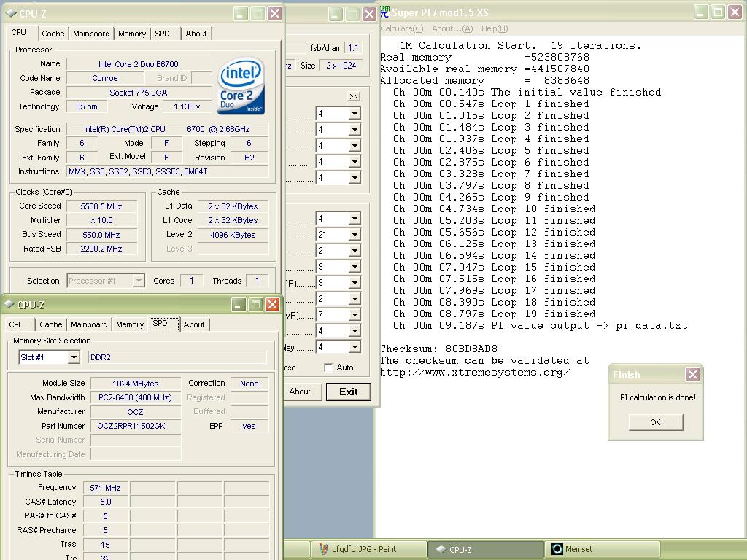The image size is (747, 560).
Task: Click the PI value output pi_data.txt line
Action: pyautogui.click(x=541, y=326)
